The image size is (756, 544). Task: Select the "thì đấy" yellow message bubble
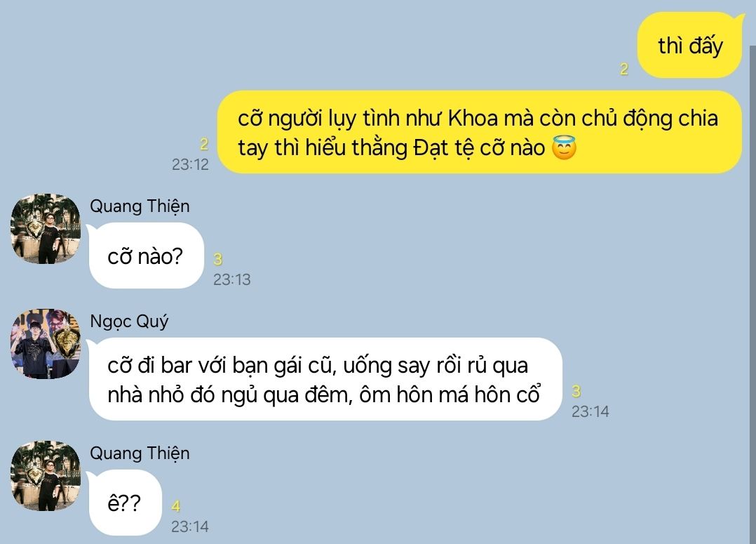click(x=690, y=46)
